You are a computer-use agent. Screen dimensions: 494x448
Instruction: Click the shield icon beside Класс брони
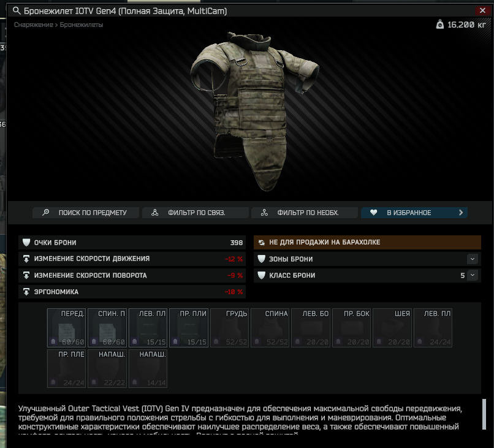pos(261,275)
